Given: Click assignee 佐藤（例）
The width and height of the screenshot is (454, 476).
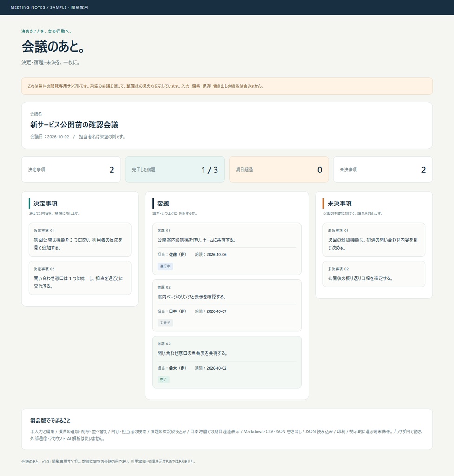Looking at the screenshot, I should tap(178, 255).
